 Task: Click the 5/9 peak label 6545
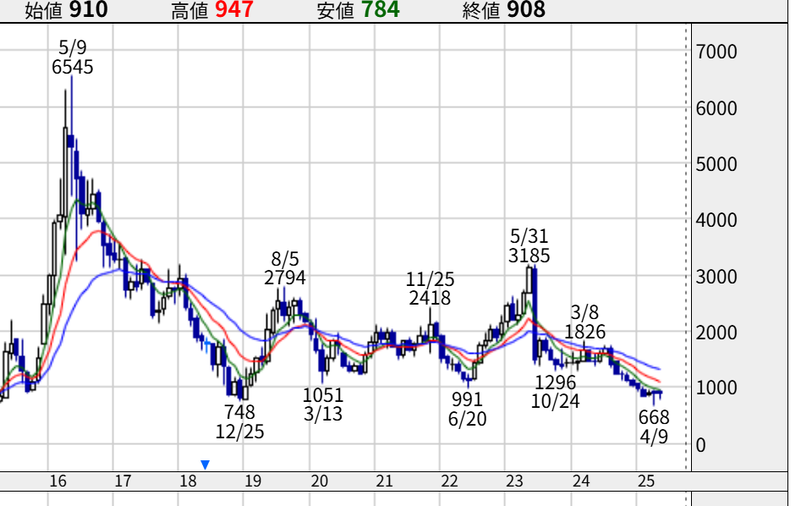73,67
